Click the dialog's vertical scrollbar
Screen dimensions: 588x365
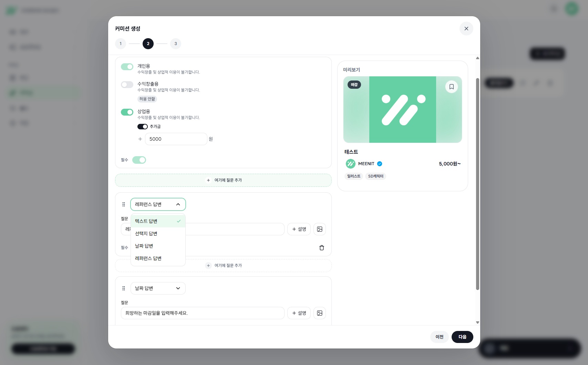pos(477,184)
